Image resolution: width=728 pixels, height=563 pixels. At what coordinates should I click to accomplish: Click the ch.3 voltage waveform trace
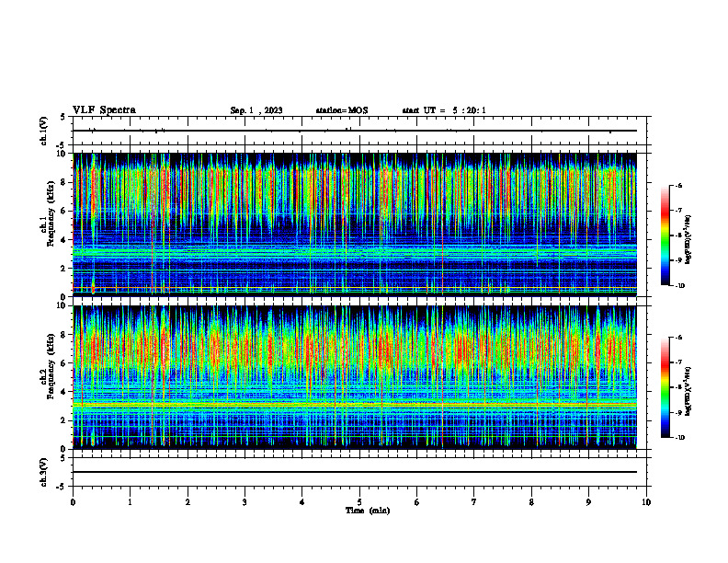point(355,472)
